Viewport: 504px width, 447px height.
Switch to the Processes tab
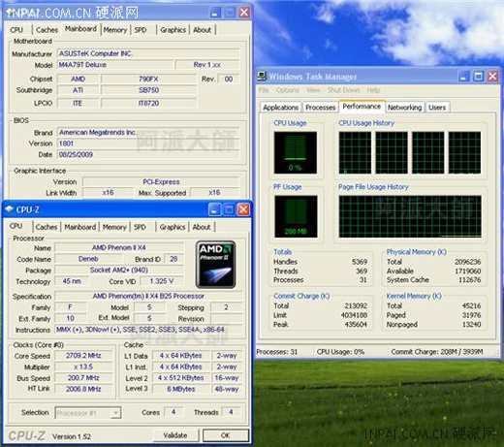[321, 108]
